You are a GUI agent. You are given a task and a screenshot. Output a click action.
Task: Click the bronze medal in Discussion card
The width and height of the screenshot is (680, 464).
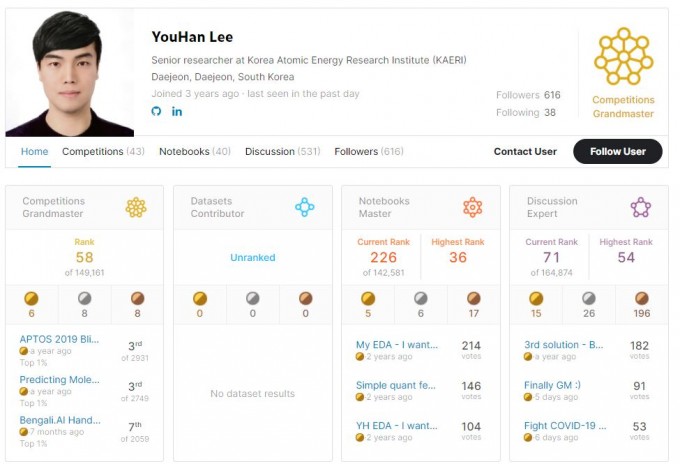pyautogui.click(x=640, y=298)
